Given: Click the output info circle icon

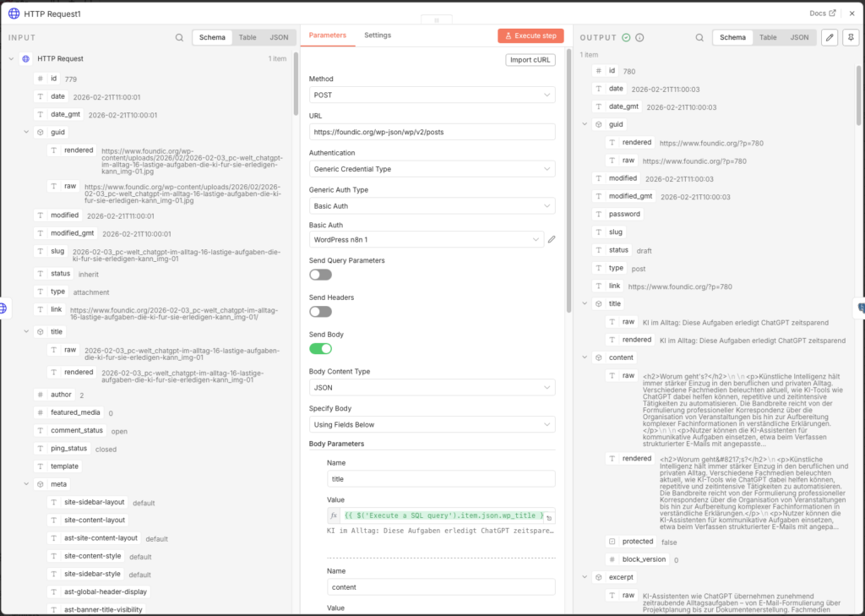Looking at the screenshot, I should pos(639,38).
